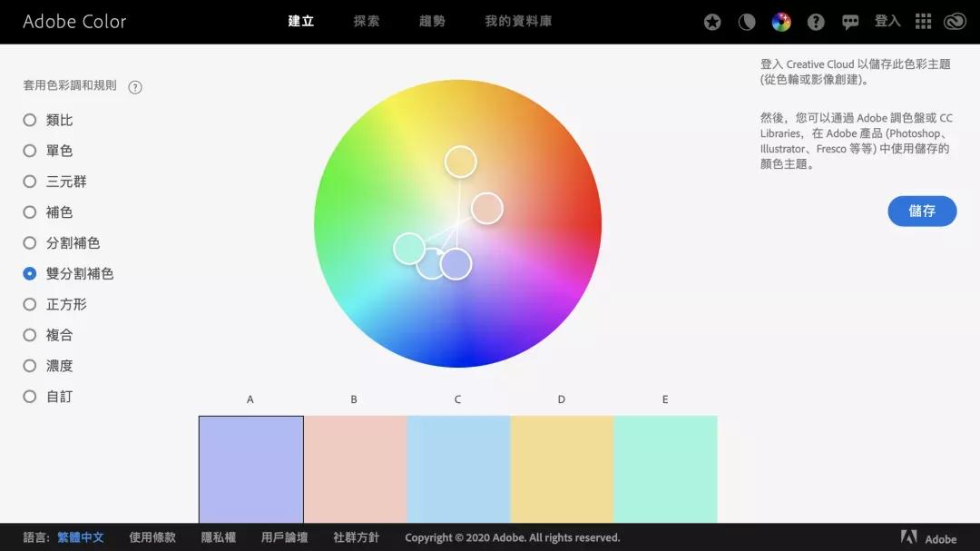Select the 分割補色 harmony rule

[x=62, y=242]
